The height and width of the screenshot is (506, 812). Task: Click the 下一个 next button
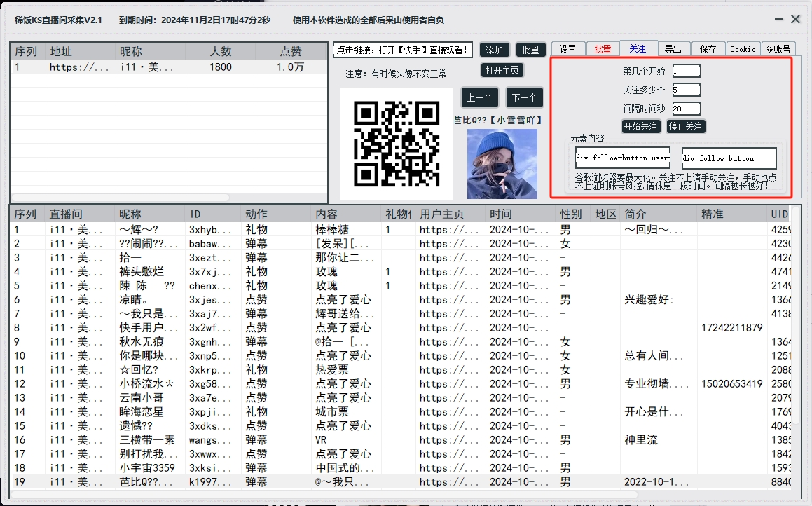pyautogui.click(x=524, y=97)
